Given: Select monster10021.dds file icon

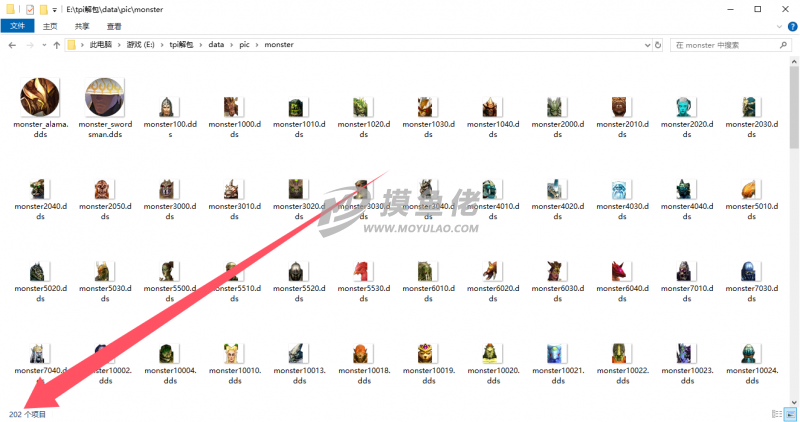Looking at the screenshot, I should tap(555, 354).
